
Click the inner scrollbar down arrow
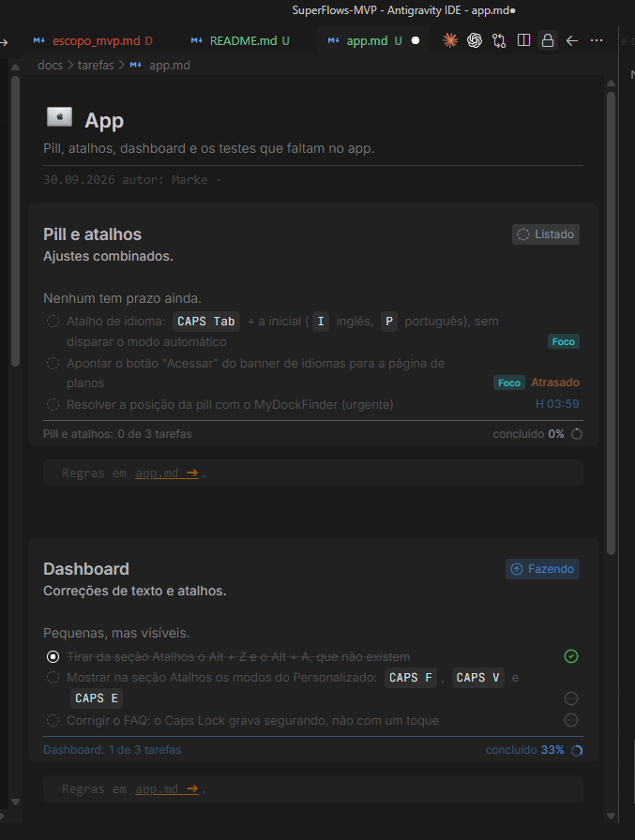click(611, 817)
